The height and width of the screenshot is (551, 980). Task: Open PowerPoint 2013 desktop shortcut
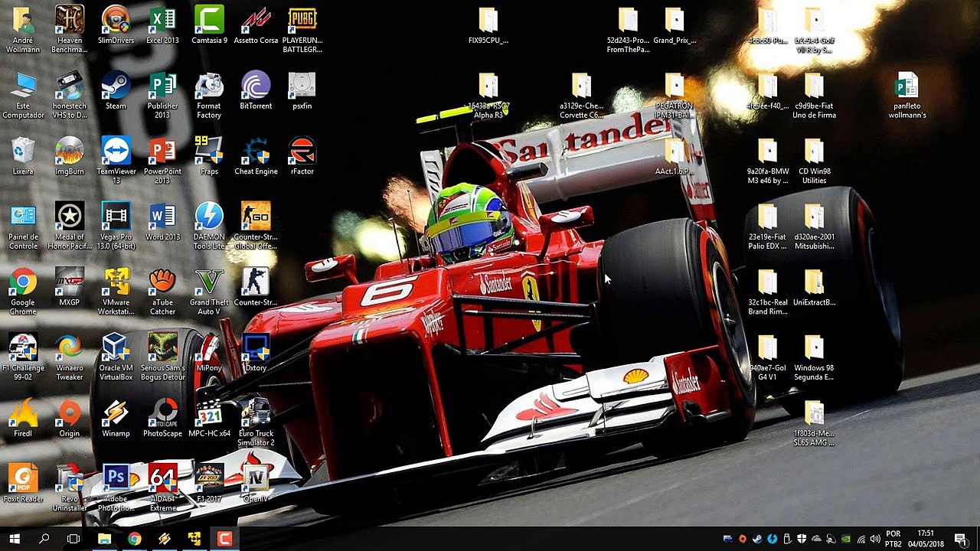click(x=162, y=160)
